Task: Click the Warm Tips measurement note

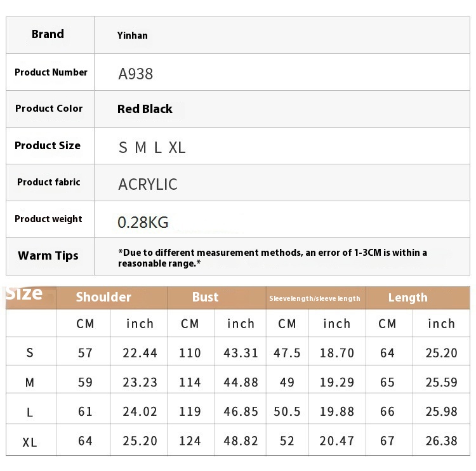Action: 272,258
